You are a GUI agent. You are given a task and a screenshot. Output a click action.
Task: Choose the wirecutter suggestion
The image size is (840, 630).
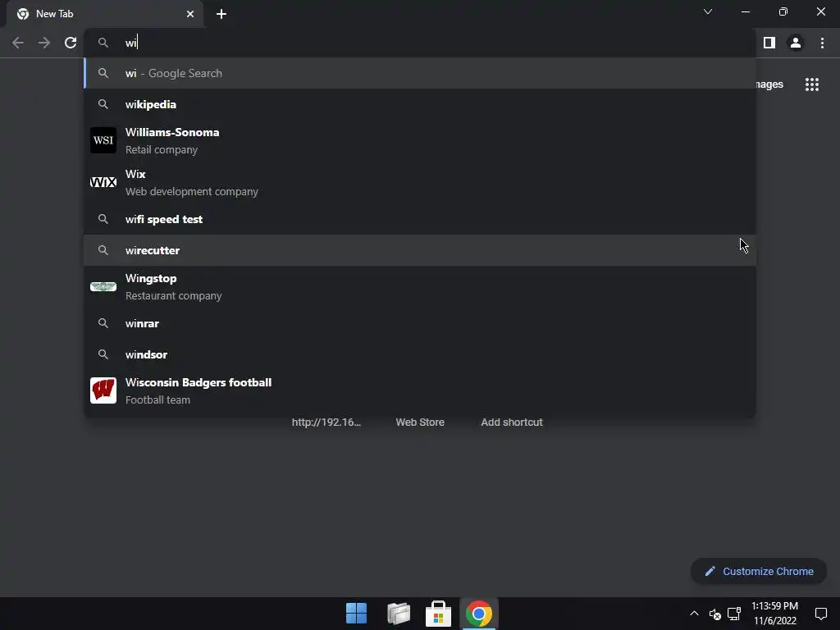point(420,250)
